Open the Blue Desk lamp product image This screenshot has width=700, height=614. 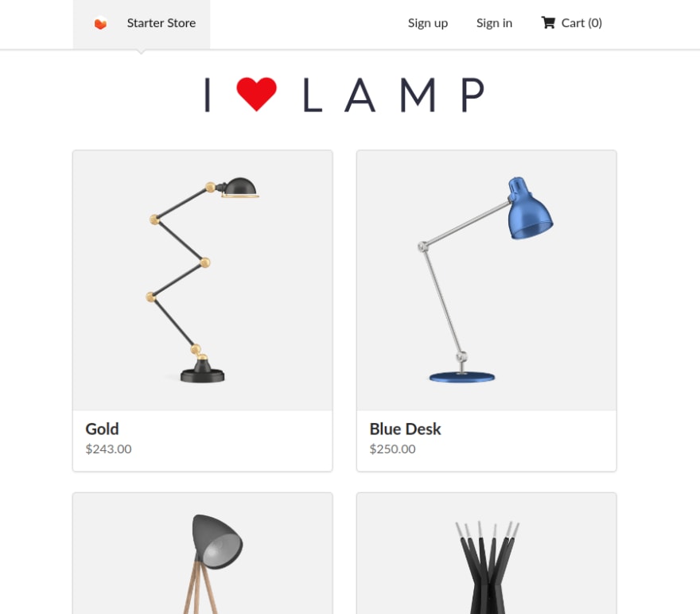tap(487, 280)
